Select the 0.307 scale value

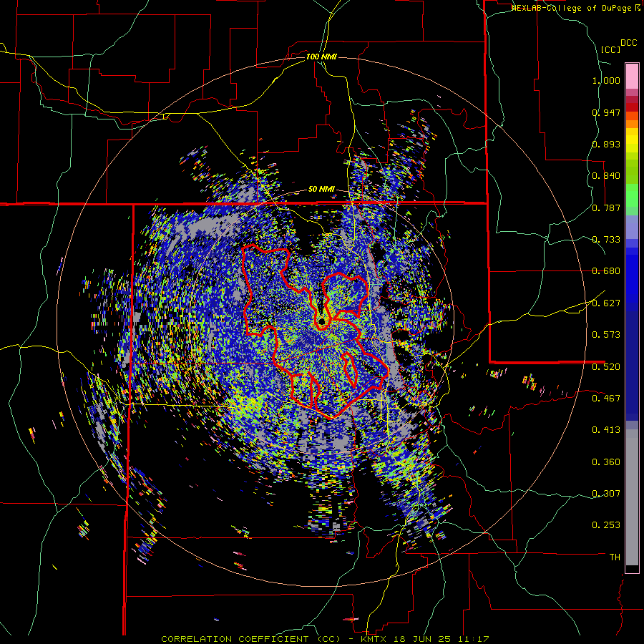pyautogui.click(x=606, y=494)
